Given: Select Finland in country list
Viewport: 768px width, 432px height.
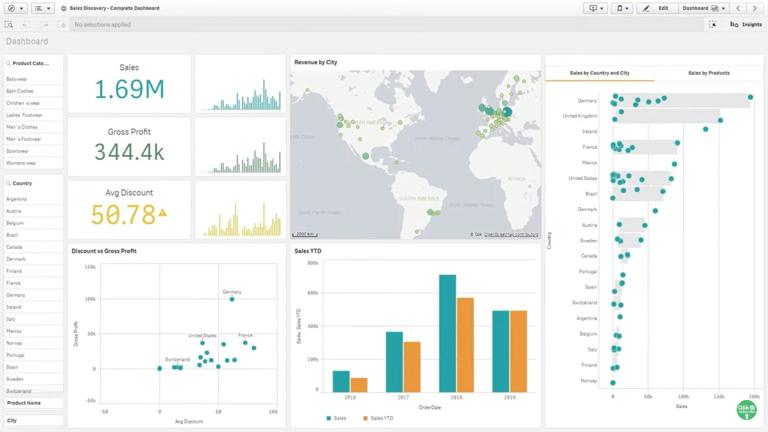Looking at the screenshot, I should pos(33,271).
